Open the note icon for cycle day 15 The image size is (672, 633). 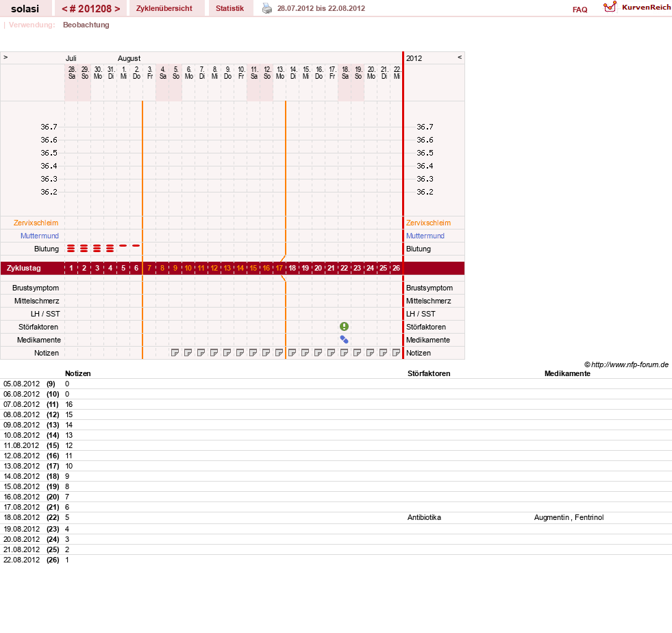tap(253, 353)
